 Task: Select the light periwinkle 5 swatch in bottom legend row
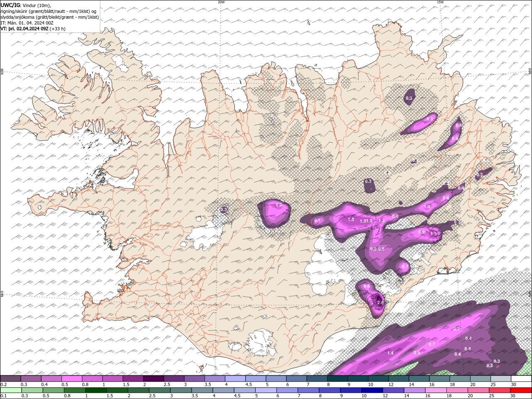coord(265,390)
